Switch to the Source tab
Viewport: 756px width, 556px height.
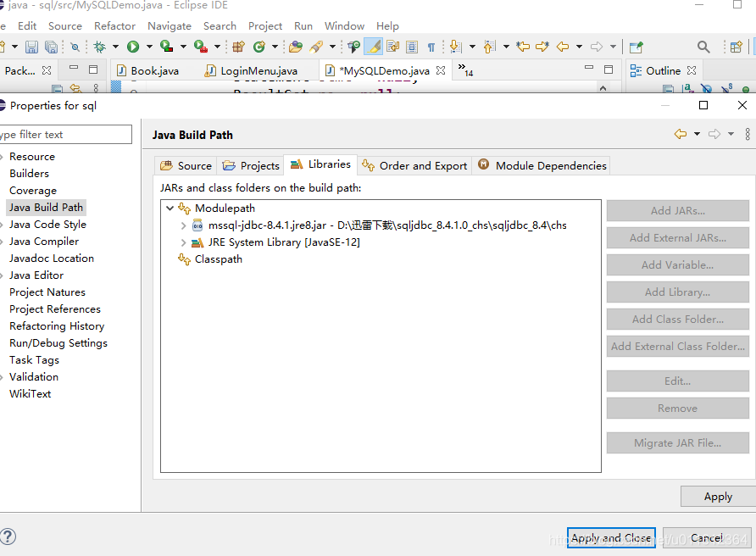[186, 165]
